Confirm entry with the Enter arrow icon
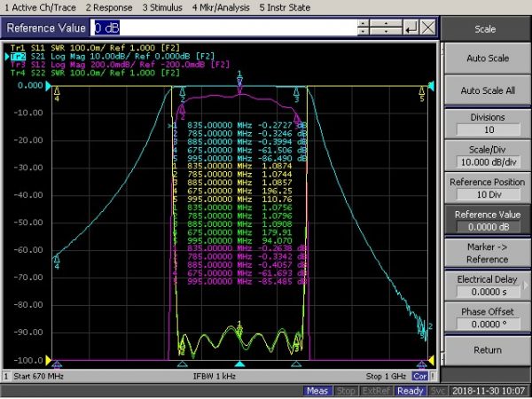Image resolution: width=532 pixels, height=399 pixels. click(411, 27)
